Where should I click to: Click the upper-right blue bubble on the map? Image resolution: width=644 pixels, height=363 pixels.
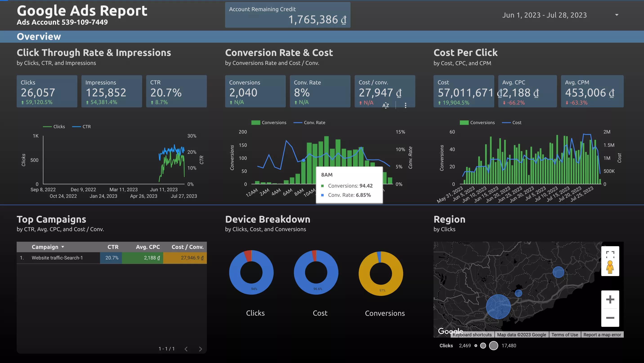click(558, 272)
